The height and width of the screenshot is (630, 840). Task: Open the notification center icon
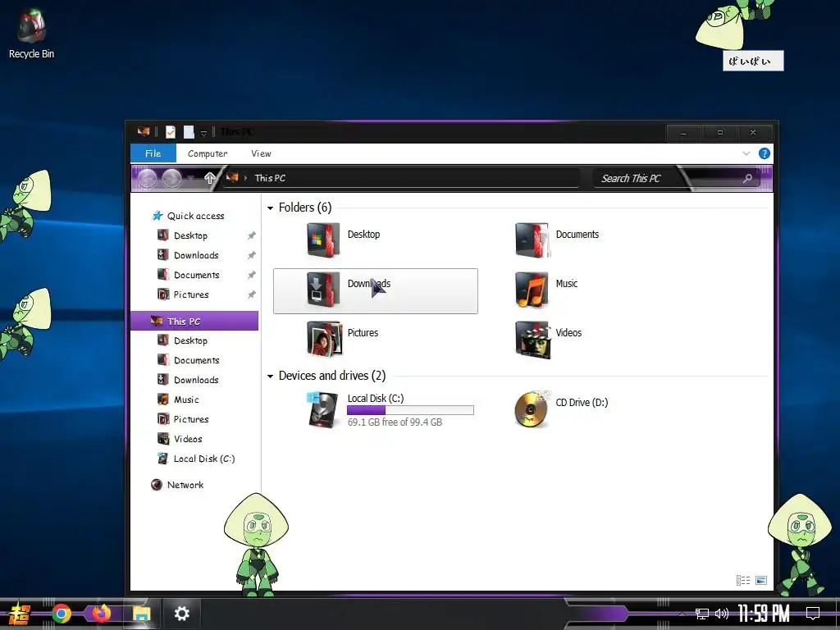coord(813,613)
